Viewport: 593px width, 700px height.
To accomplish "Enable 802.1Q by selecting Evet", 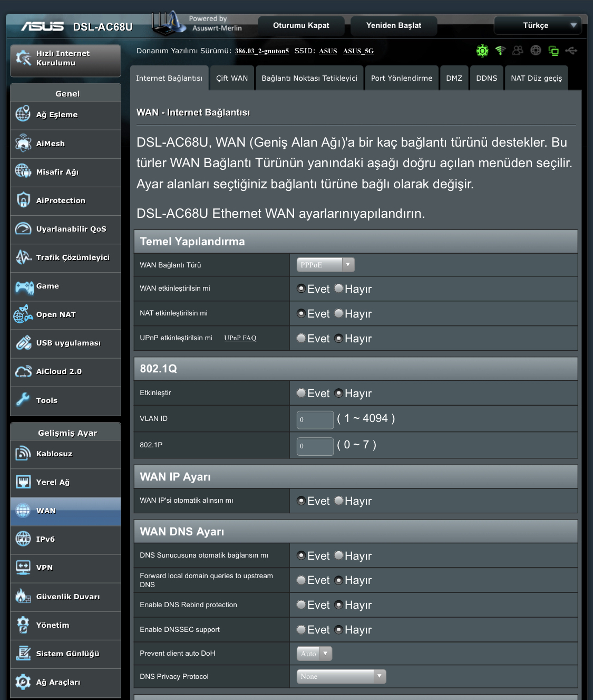I will pyautogui.click(x=302, y=394).
